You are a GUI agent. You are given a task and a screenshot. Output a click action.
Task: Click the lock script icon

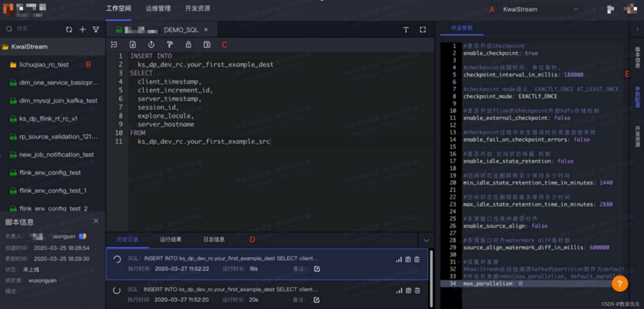(188, 45)
